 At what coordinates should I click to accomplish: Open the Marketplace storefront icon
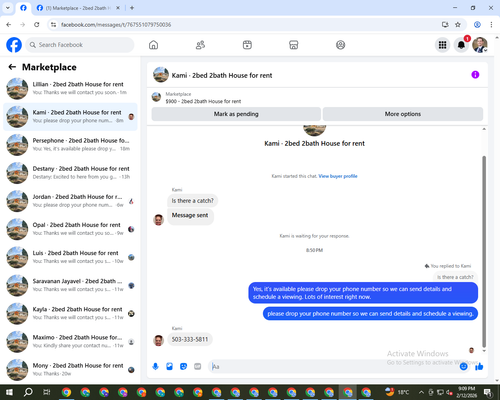pyautogui.click(x=294, y=45)
